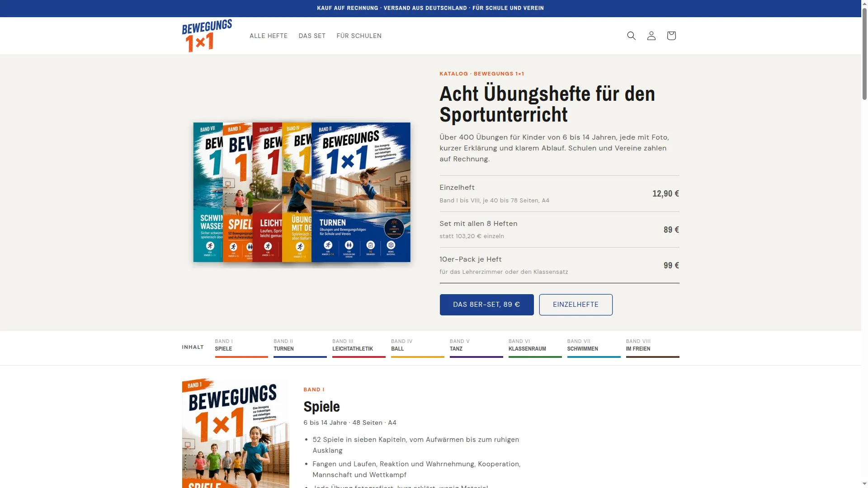Click the set price 89 €

coord(671,230)
